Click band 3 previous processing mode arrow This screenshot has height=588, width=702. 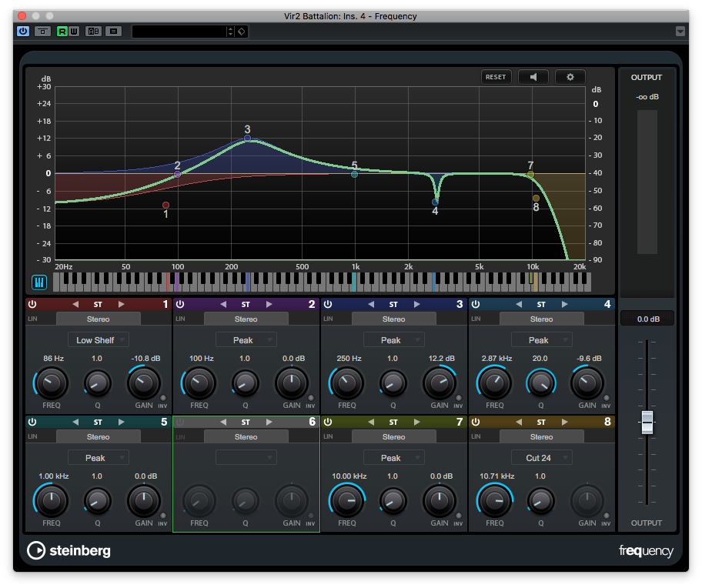[x=371, y=304]
